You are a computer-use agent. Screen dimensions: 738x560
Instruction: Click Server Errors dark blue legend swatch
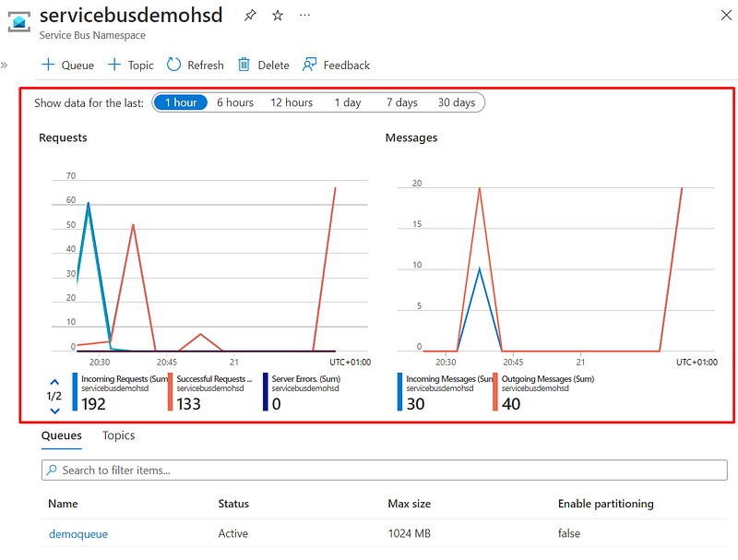tap(266, 392)
